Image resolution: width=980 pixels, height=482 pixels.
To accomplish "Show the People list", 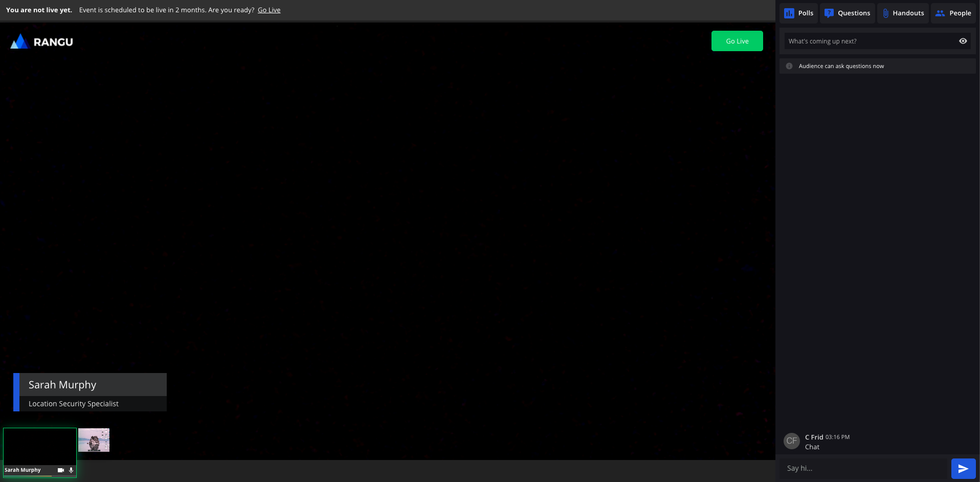I will (953, 13).
